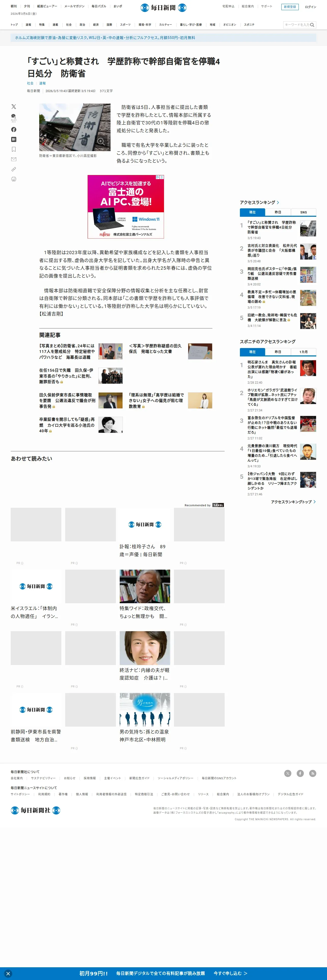Open footer link ご意見・お問い合わせ
Screen dimensions: 327x980
click(175, 794)
